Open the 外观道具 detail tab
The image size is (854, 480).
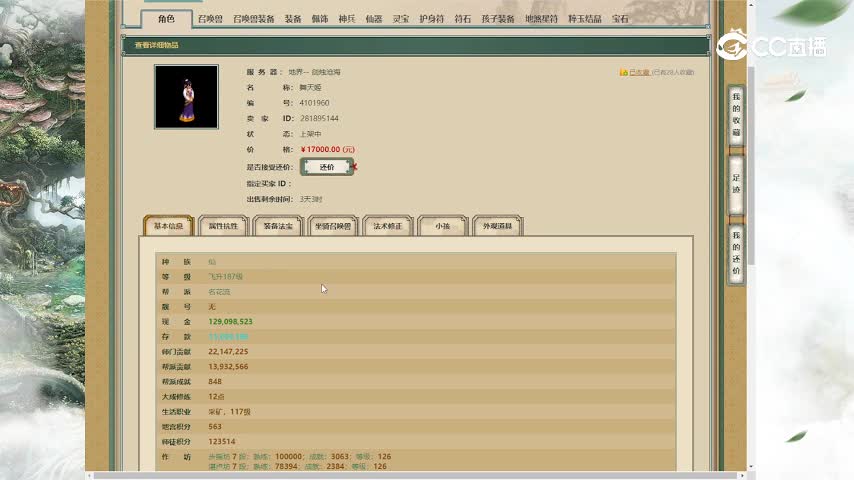point(498,226)
